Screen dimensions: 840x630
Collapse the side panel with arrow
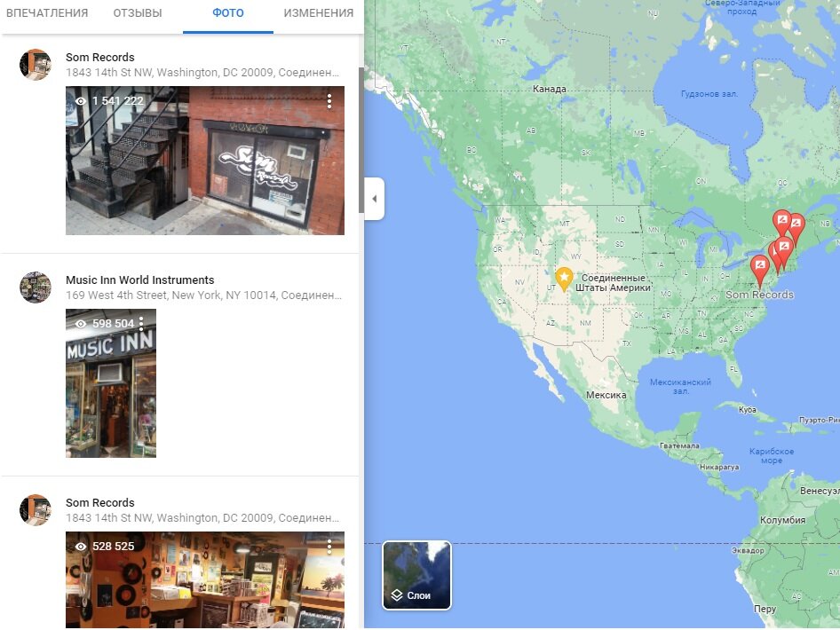375,199
